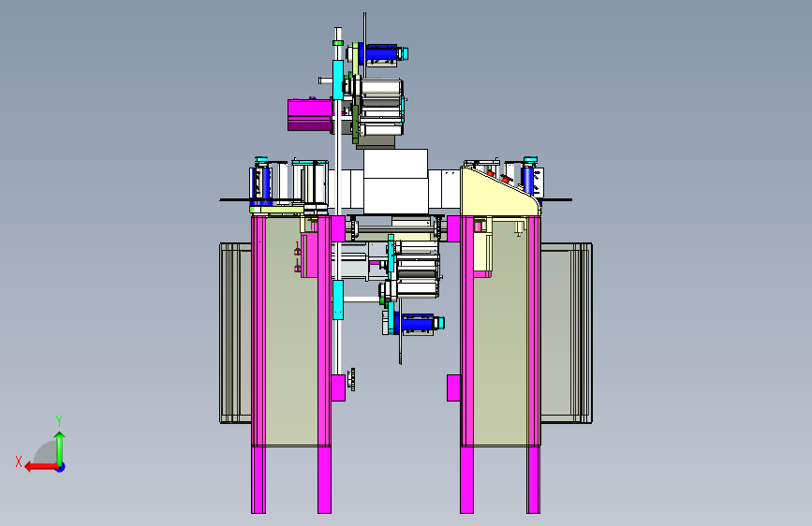Click the green Y axis arrow of the triad
Viewport: 812px width, 526px height.
tap(60, 447)
